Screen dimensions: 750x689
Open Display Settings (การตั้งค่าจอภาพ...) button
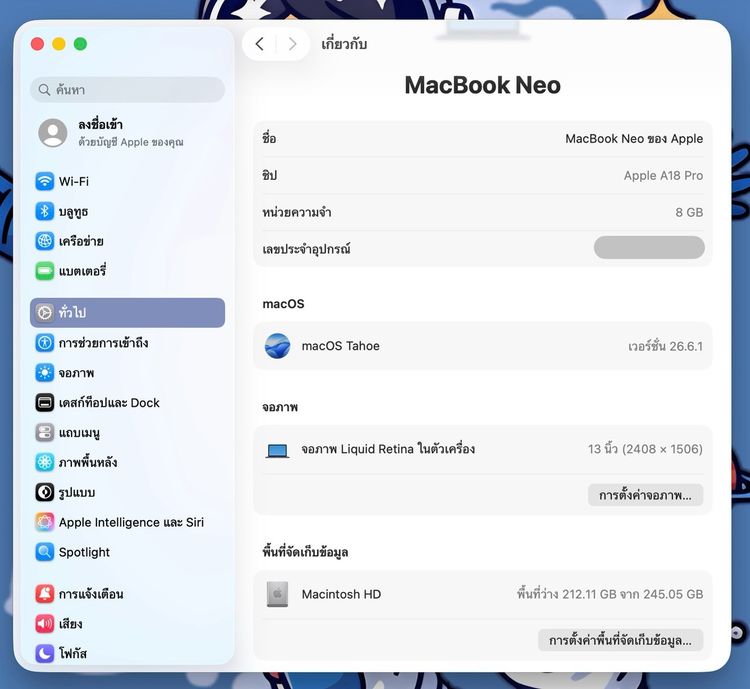pos(645,495)
